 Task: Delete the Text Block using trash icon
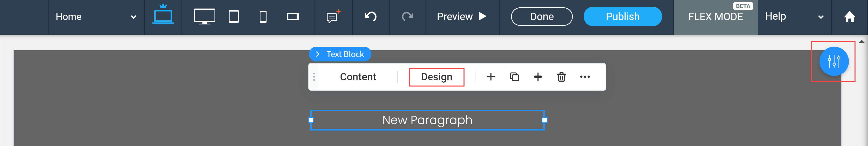click(x=561, y=77)
